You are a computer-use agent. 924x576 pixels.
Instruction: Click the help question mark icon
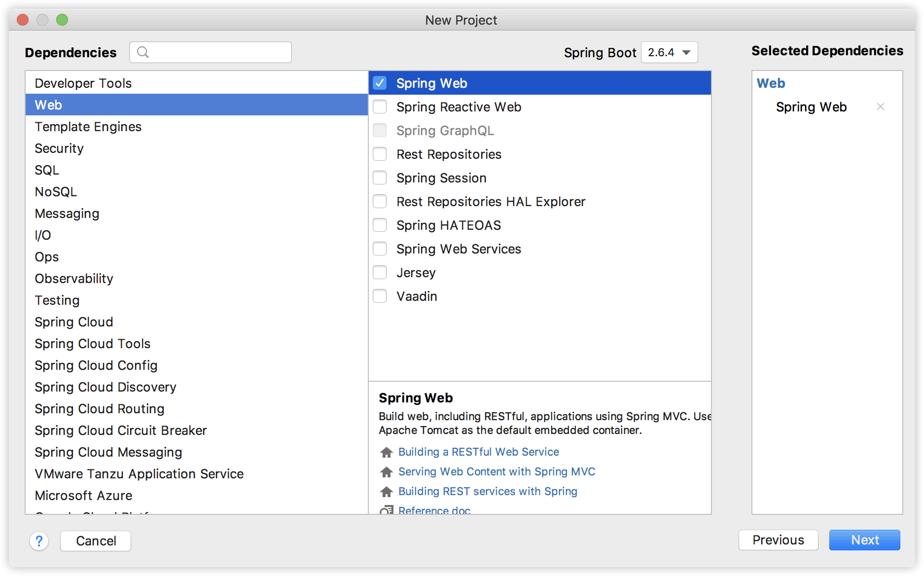click(x=39, y=541)
